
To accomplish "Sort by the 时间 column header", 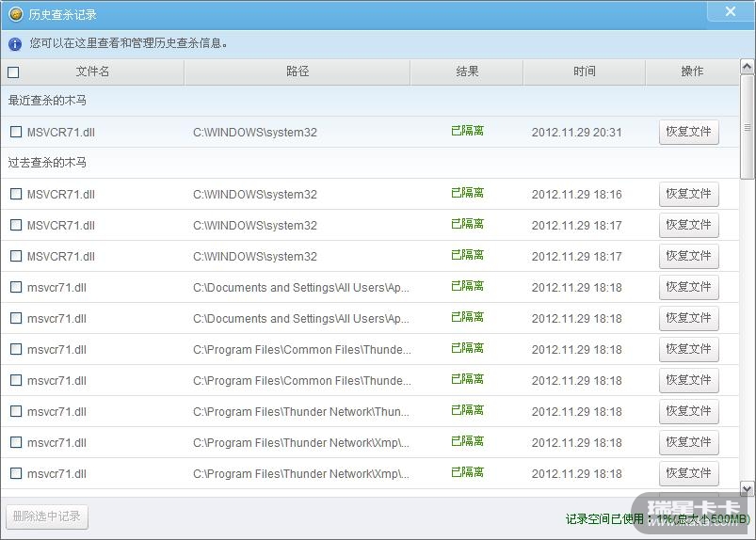I will click(584, 71).
